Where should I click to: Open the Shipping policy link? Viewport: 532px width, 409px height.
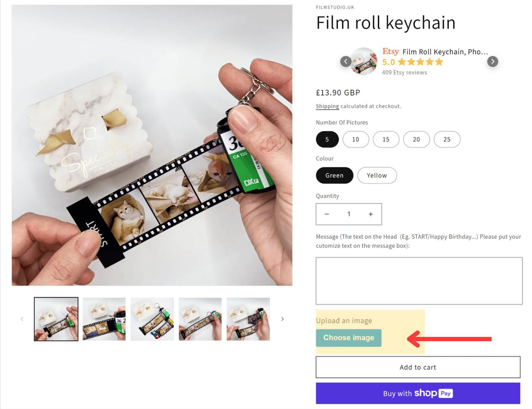pos(327,106)
